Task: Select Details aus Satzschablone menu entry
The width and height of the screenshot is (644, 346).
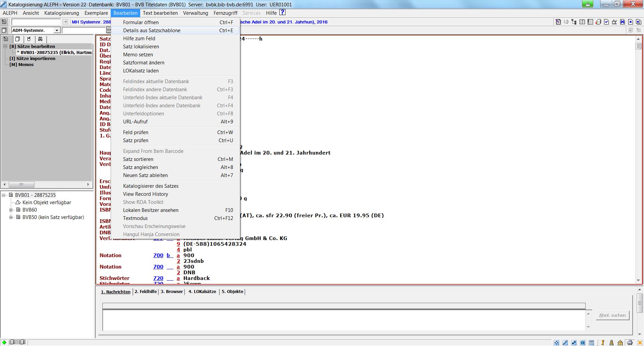Action: pos(152,31)
